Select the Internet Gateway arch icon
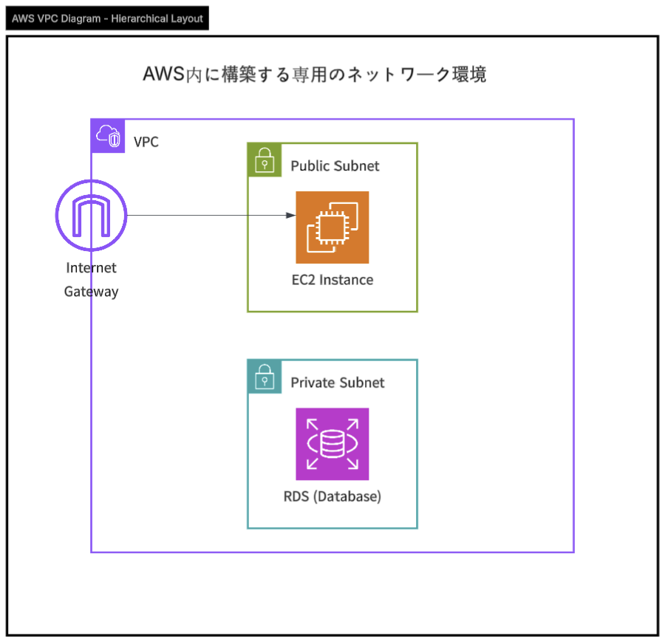Image resolution: width=668 pixels, height=644 pixels. click(x=92, y=215)
